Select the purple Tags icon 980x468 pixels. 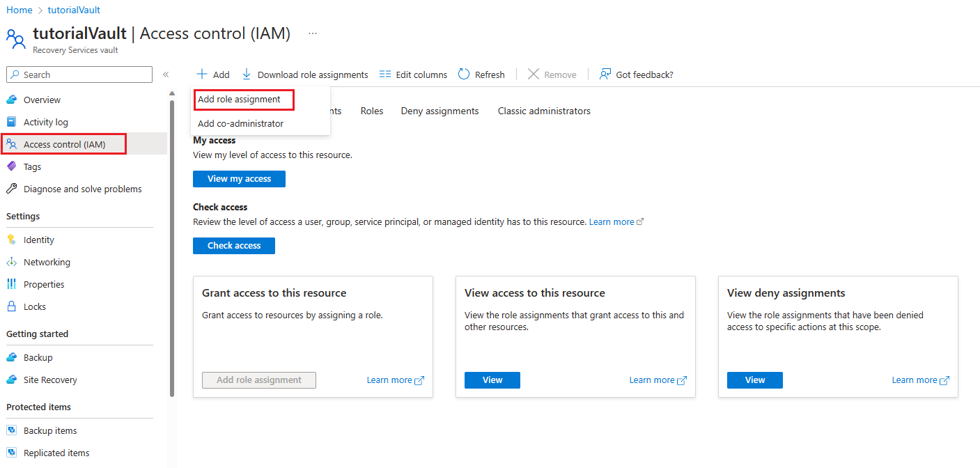point(11,166)
